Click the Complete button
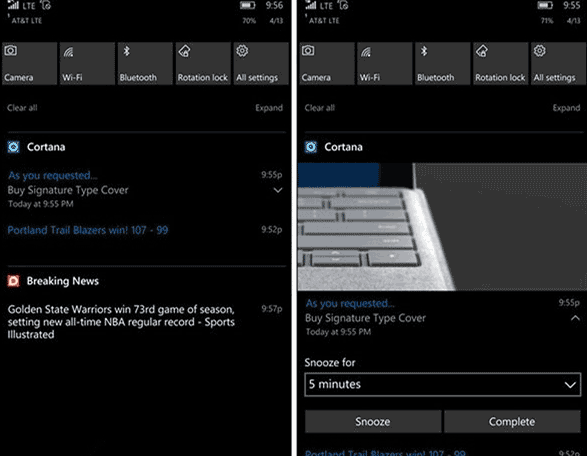 (512, 422)
